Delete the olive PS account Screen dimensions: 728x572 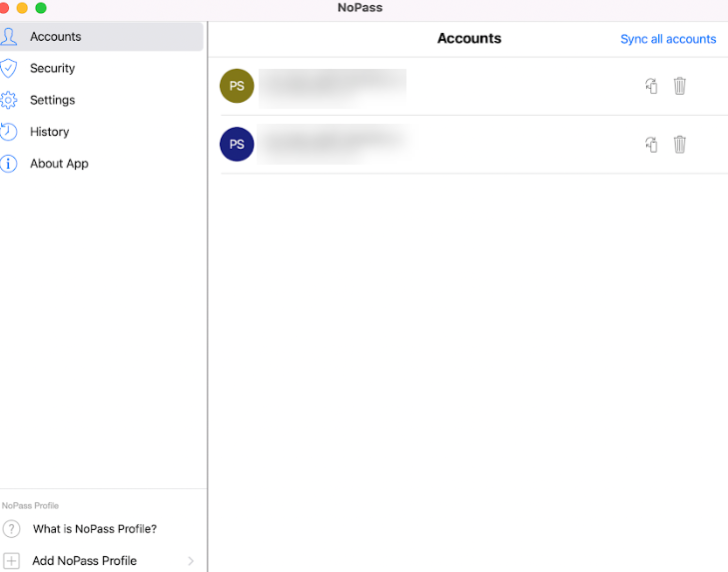pos(680,86)
